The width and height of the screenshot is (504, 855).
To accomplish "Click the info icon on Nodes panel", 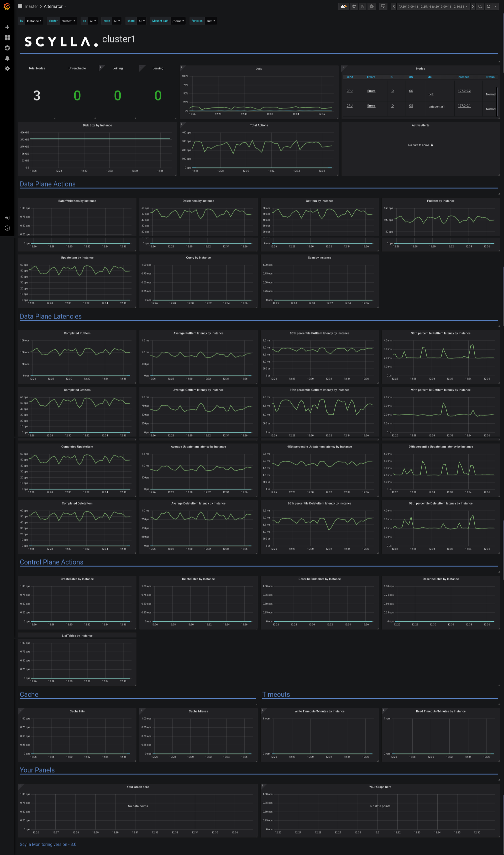I will point(343,67).
